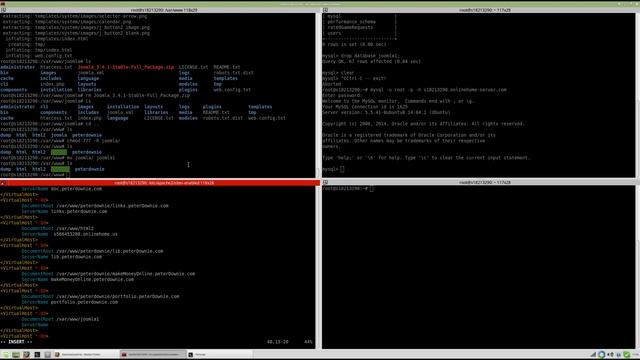The width and height of the screenshot is (640, 360).
Task: Launch the terminal icon in taskbar launchers
Action: pos(37,355)
